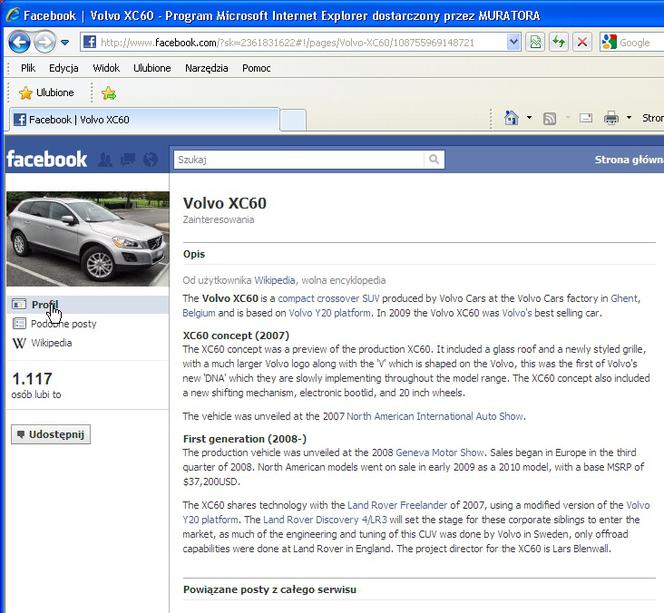Image resolution: width=664 pixels, height=613 pixels.
Task: Click the Volvo XC60 page title
Action: coord(225,203)
